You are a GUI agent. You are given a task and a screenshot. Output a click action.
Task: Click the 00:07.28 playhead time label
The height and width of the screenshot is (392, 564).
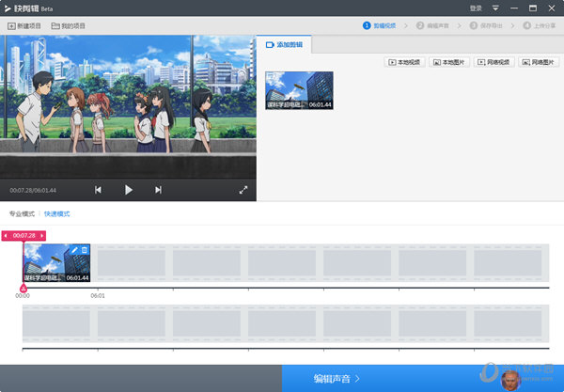[x=24, y=236]
